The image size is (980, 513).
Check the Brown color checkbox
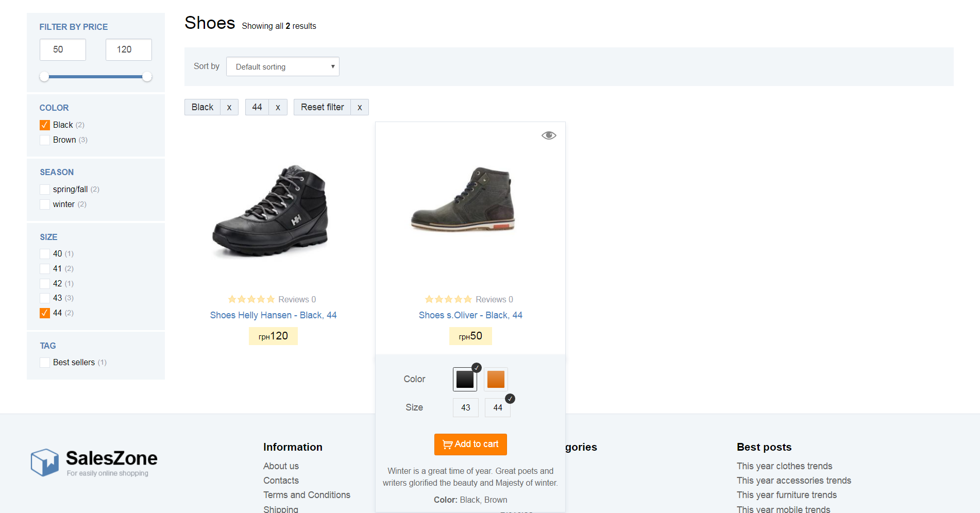tap(45, 140)
